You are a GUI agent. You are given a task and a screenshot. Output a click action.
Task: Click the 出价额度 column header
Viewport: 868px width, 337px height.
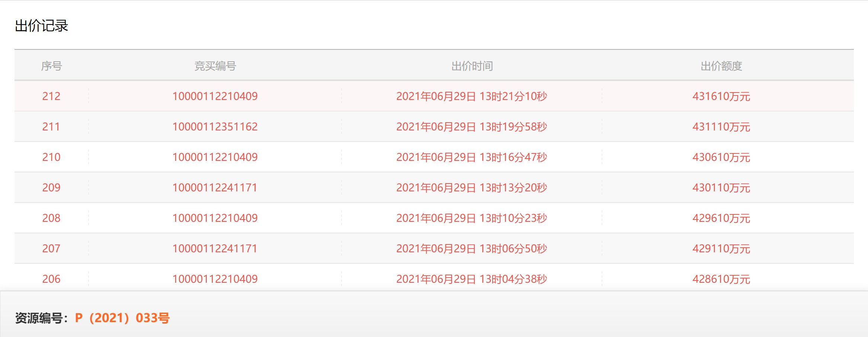(721, 66)
